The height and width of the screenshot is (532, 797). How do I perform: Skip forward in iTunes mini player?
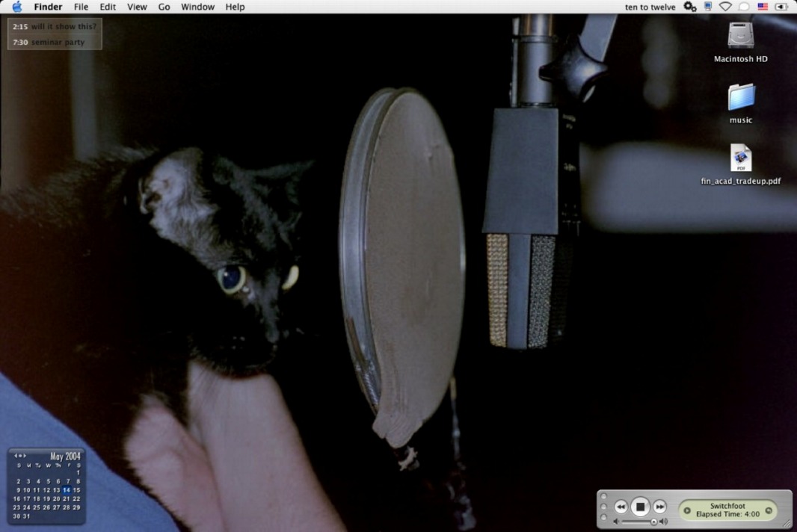[659, 507]
